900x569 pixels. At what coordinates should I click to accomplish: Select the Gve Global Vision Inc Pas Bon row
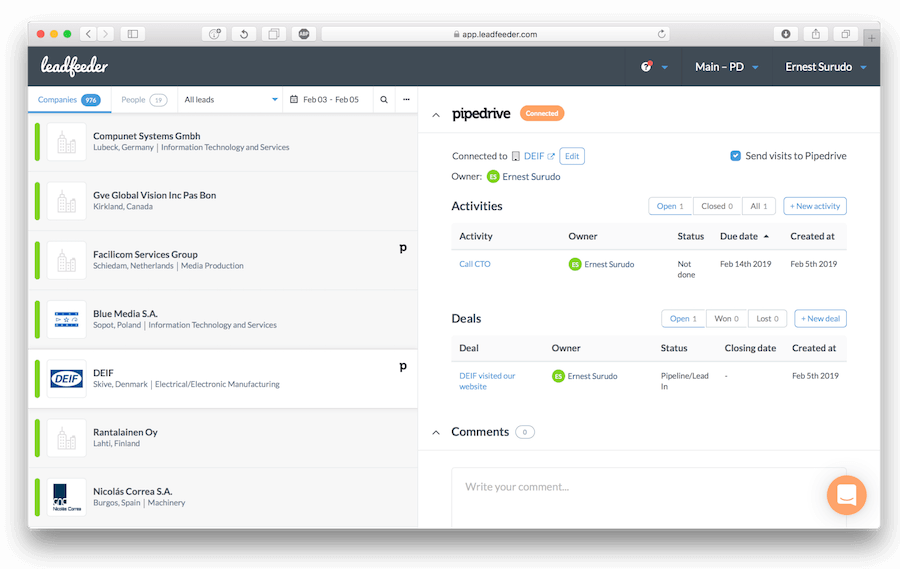[223, 201]
